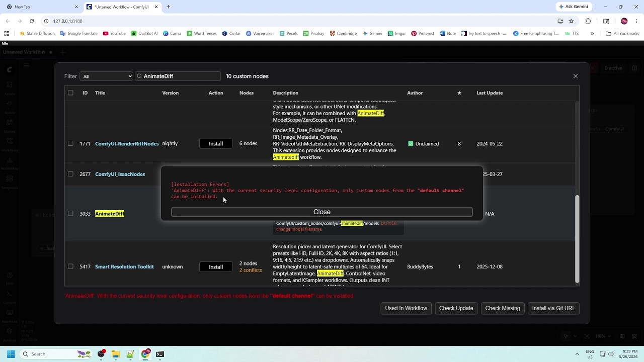Click the Check Update button
The height and width of the screenshot is (362, 644).
coord(456,308)
